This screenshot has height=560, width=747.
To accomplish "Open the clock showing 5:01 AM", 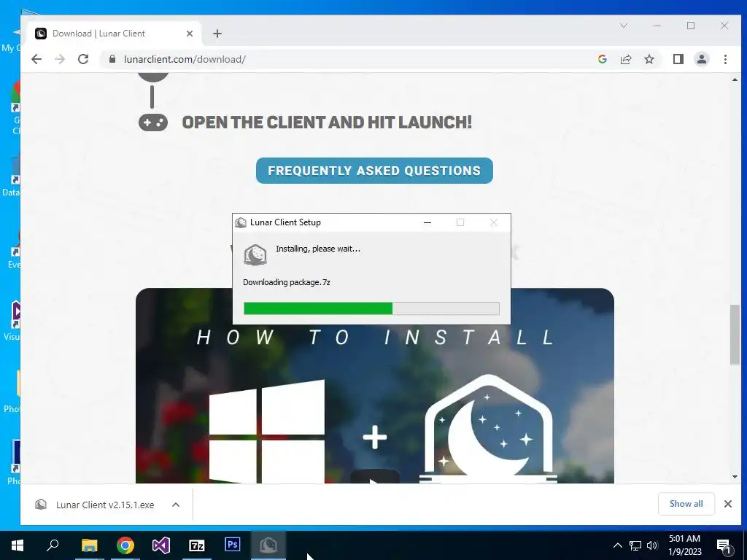I will pyautogui.click(x=684, y=545).
